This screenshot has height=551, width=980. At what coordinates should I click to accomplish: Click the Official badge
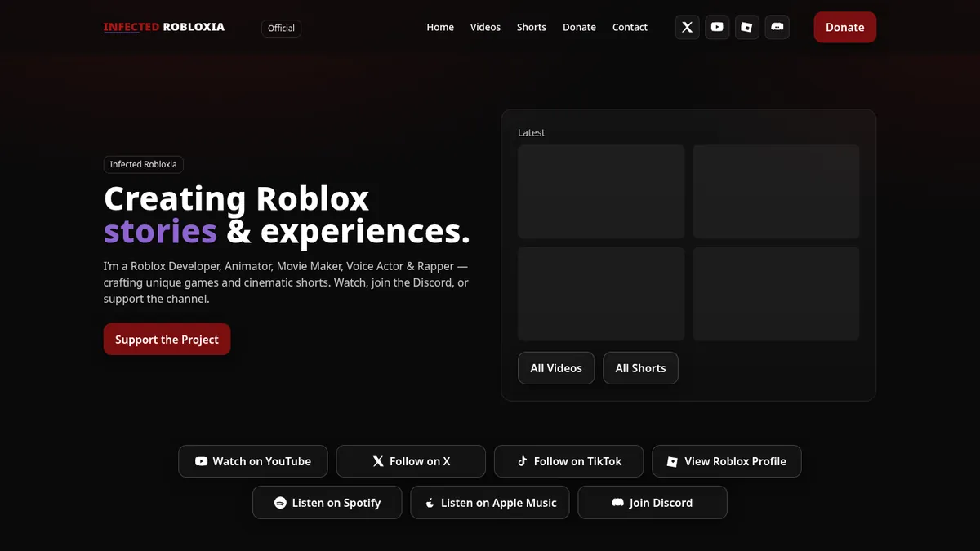(281, 28)
